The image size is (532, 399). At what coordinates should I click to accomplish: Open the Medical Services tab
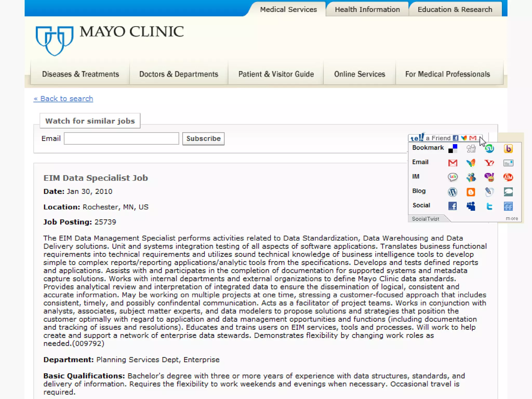288,10
